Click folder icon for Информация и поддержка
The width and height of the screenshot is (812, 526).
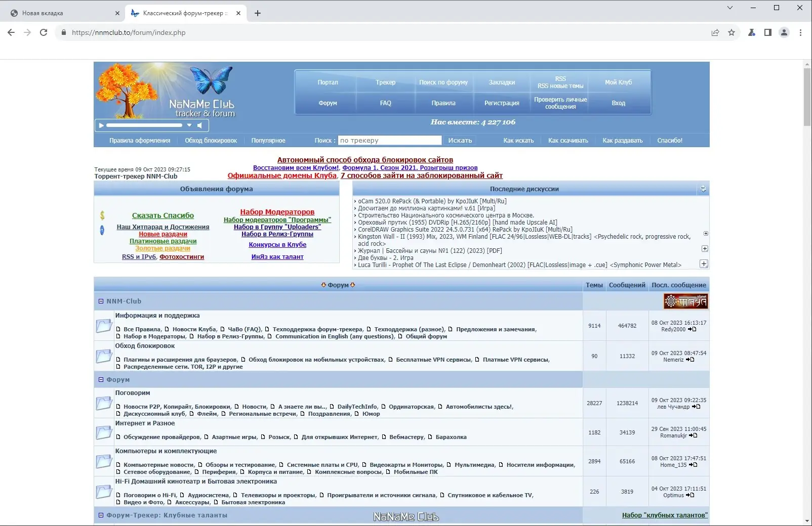(x=104, y=326)
